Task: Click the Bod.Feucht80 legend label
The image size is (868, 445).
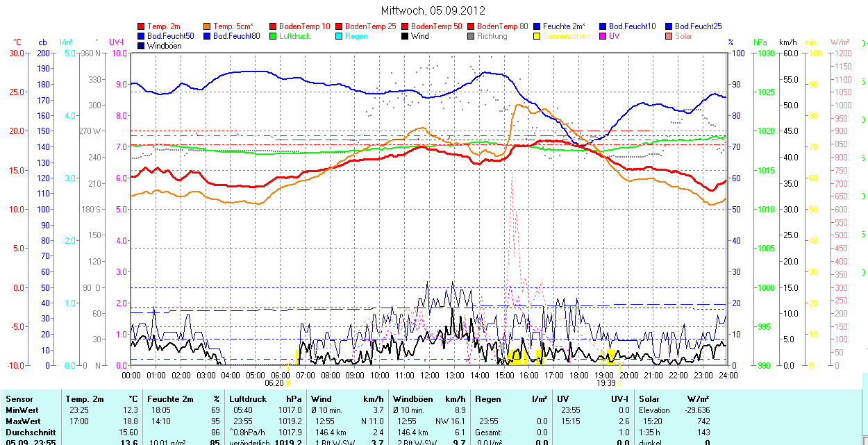Action: point(236,36)
